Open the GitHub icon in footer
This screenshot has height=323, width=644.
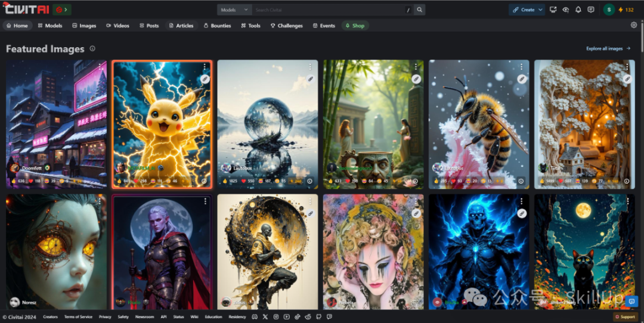click(x=318, y=317)
